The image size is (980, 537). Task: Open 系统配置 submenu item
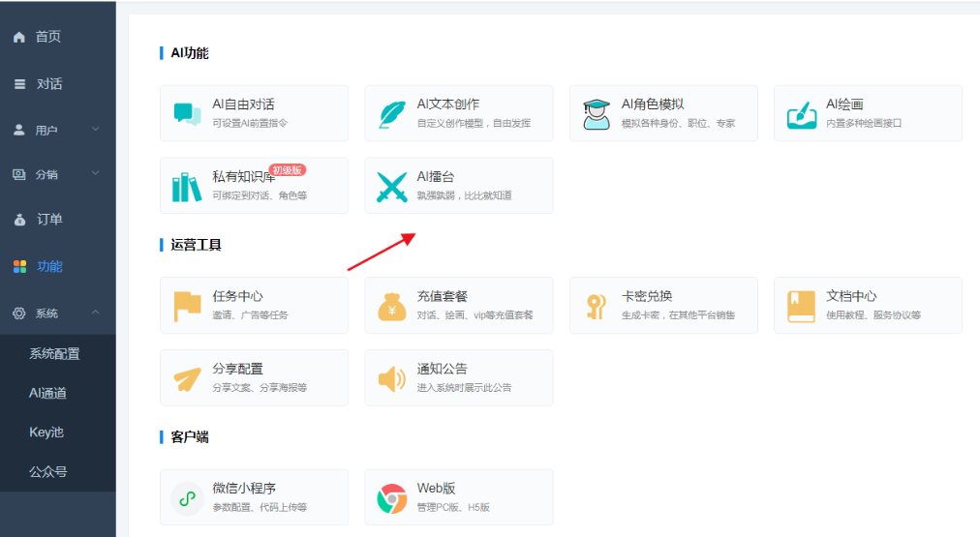(x=54, y=354)
